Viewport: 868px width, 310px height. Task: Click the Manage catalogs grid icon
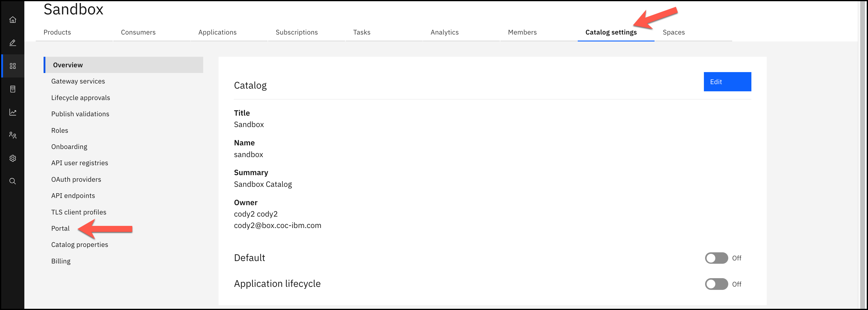(12, 66)
